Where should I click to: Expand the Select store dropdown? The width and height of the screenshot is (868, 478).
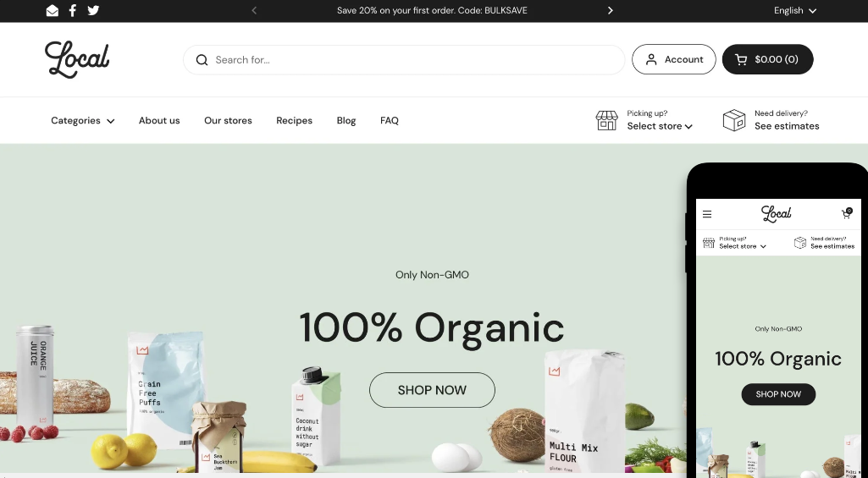pyautogui.click(x=660, y=126)
